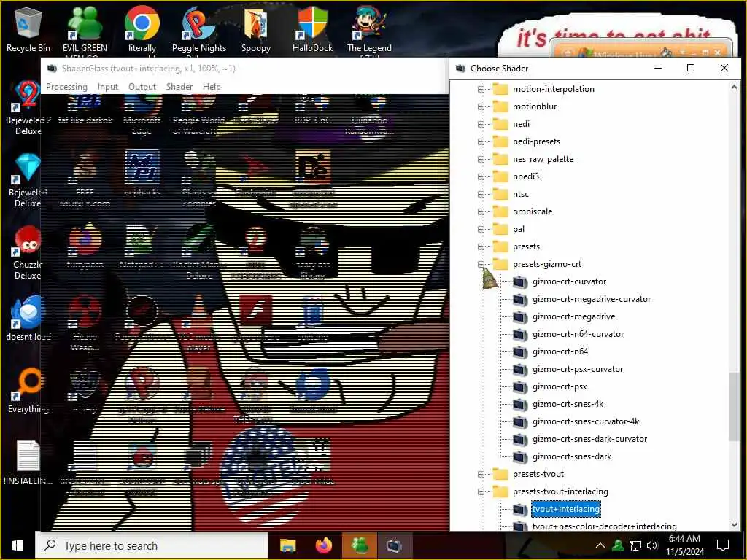This screenshot has height=560, width=747.
Task: Open the Processing menu in ShaderGlass
Action: pos(66,87)
